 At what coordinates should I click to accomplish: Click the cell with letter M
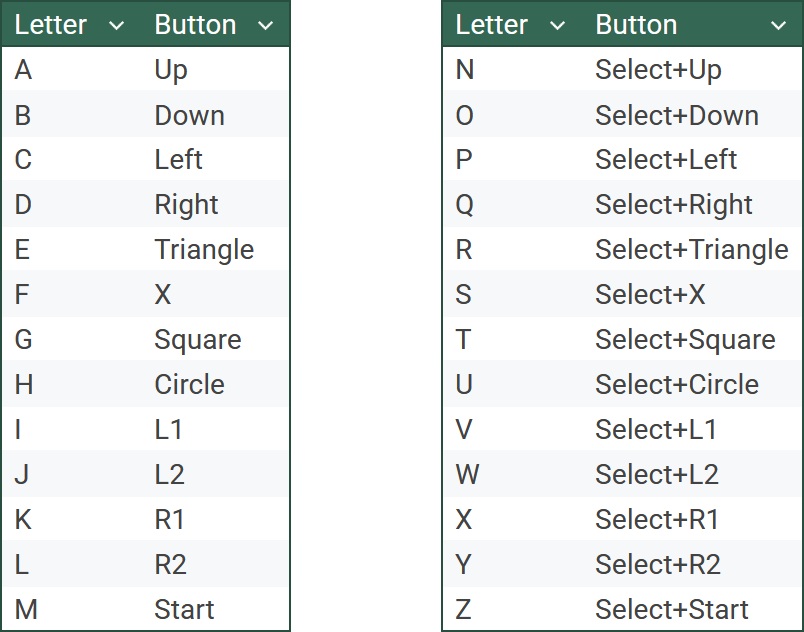pos(26,610)
